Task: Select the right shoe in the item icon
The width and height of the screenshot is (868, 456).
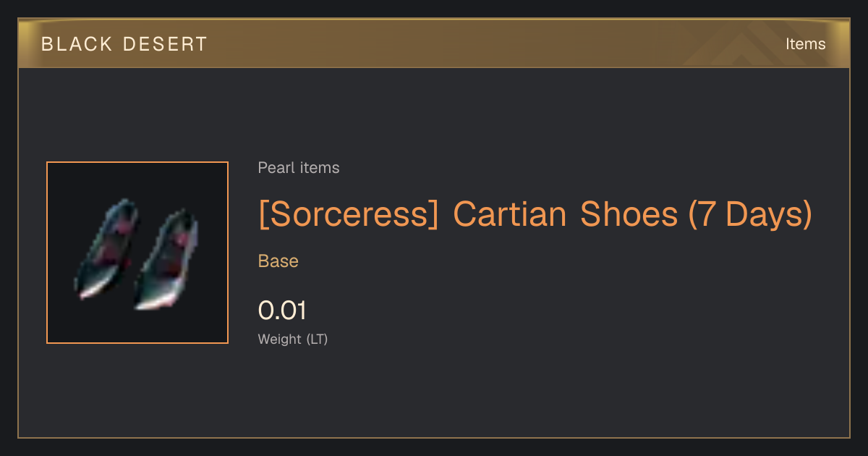Action: click(x=166, y=261)
